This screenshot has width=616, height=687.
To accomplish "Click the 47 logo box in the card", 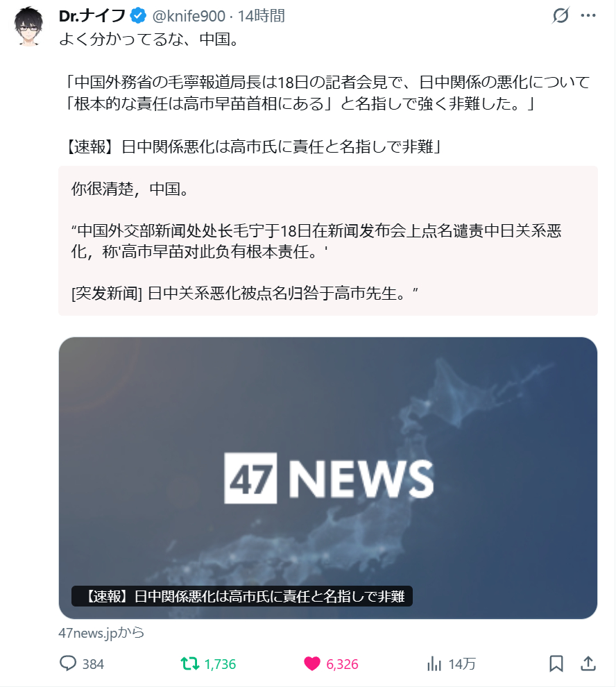I will coord(250,478).
